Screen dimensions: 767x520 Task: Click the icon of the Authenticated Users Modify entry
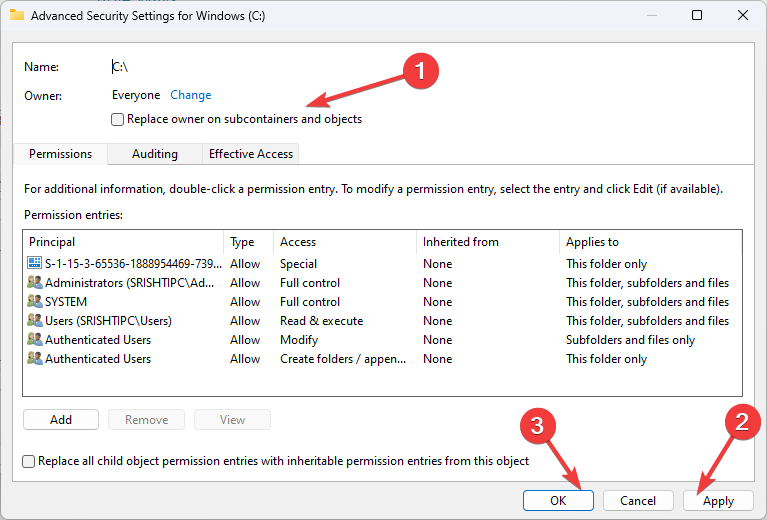36,340
